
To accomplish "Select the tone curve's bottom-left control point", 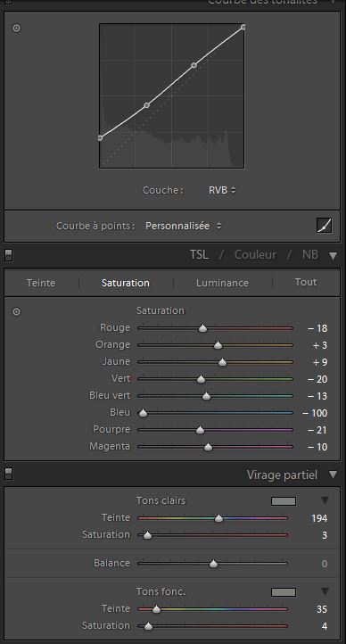I will pos(100,138).
